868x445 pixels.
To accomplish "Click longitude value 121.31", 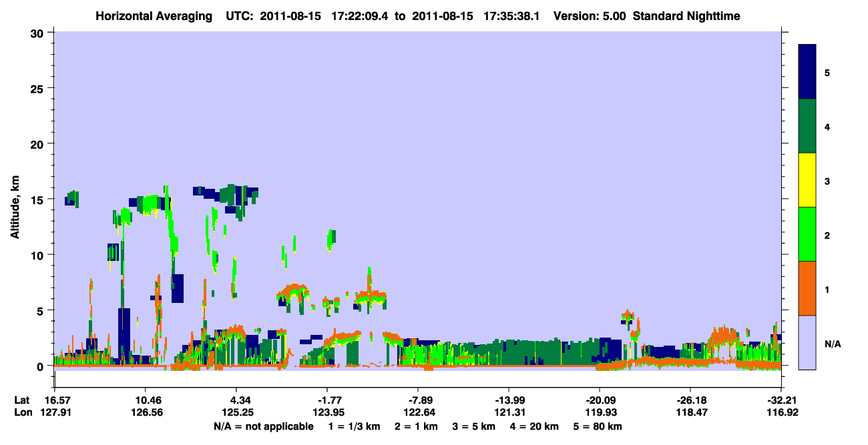I will (x=509, y=413).
